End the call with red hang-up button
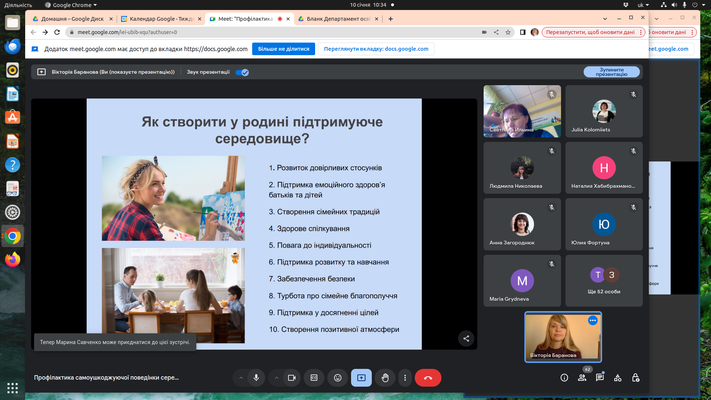 428,378
